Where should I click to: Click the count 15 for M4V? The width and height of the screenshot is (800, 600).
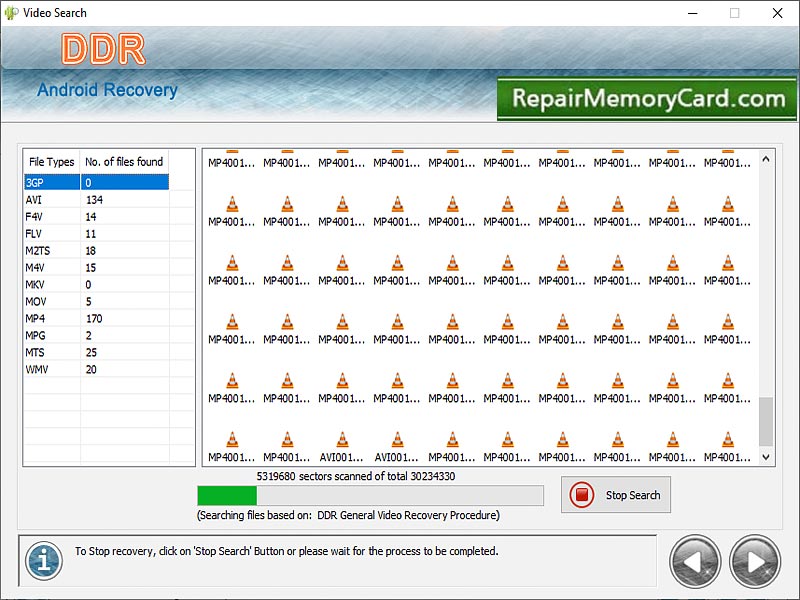(91, 267)
